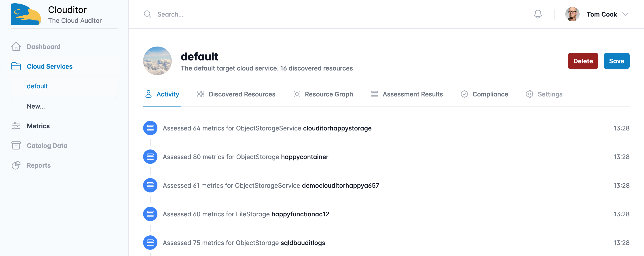Open notifications with the bell icon
The width and height of the screenshot is (644, 256).
[x=538, y=14]
